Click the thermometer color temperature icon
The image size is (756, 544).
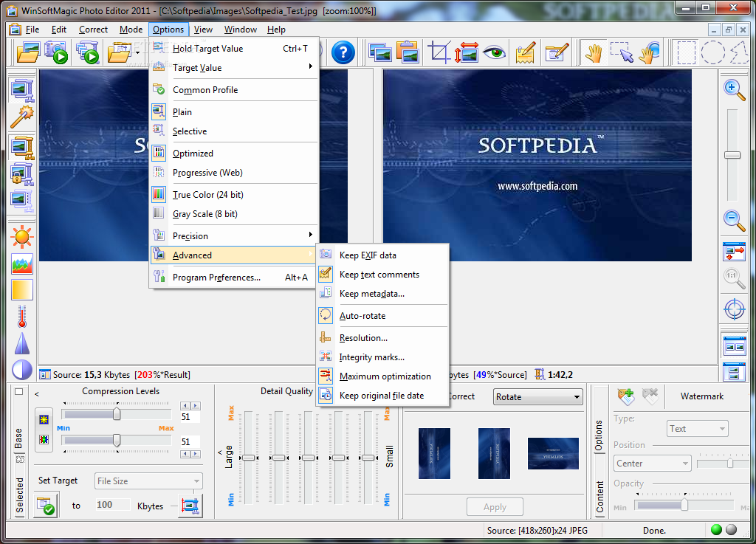22,317
